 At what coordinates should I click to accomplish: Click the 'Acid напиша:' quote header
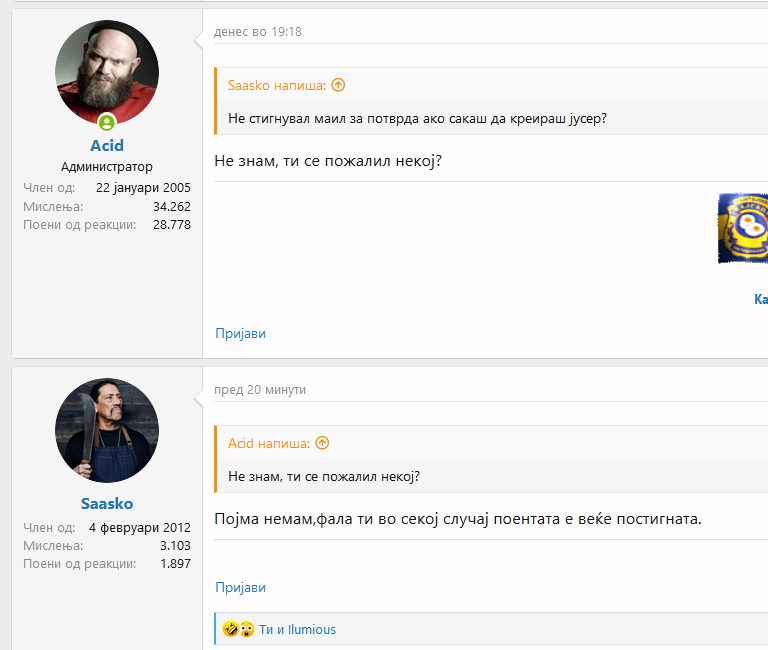tap(269, 443)
